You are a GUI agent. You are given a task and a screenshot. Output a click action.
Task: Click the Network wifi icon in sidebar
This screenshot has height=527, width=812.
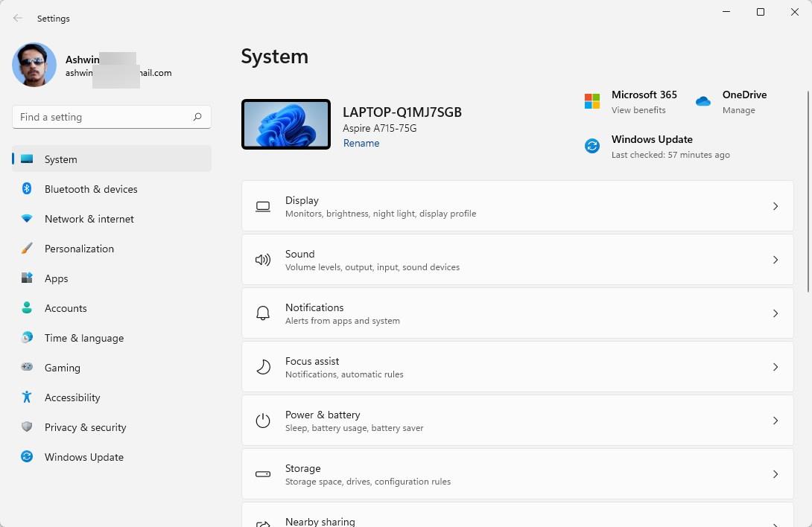[x=27, y=218]
